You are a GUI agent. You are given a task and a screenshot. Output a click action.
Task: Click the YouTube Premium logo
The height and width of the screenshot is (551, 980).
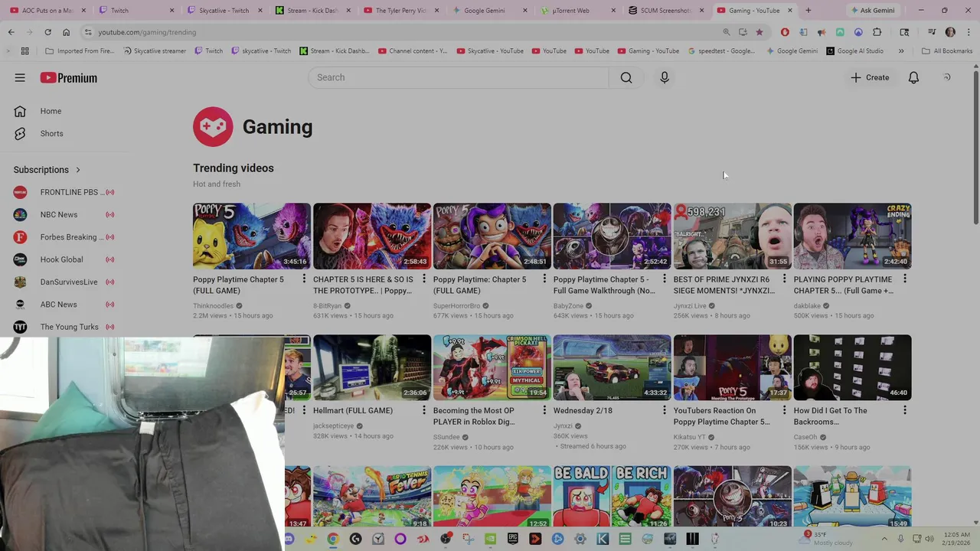[69, 78]
